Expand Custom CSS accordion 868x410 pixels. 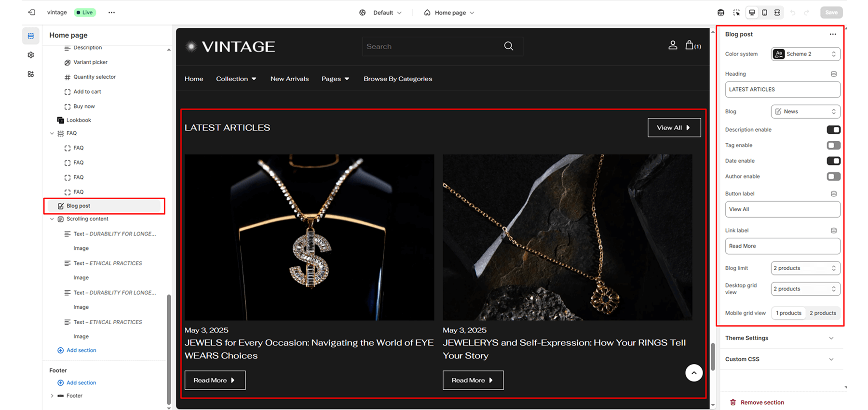(780, 359)
